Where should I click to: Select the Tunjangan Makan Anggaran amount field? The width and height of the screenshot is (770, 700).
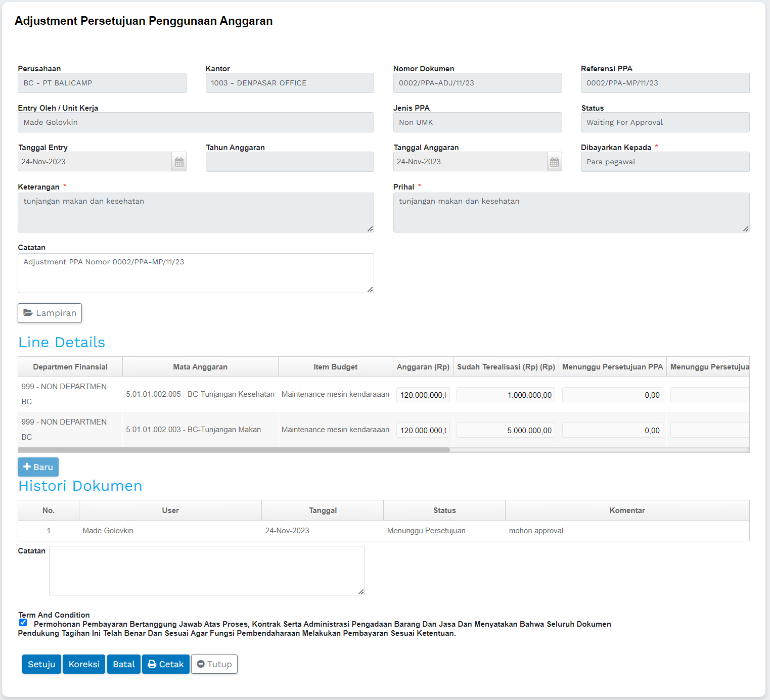423,430
